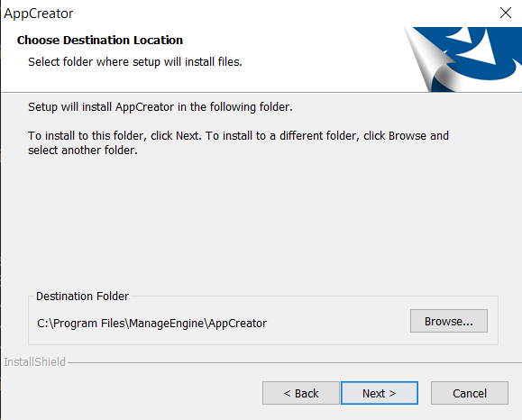
Task: Click 'Select folder where setup will install files' text
Action: click(x=135, y=62)
